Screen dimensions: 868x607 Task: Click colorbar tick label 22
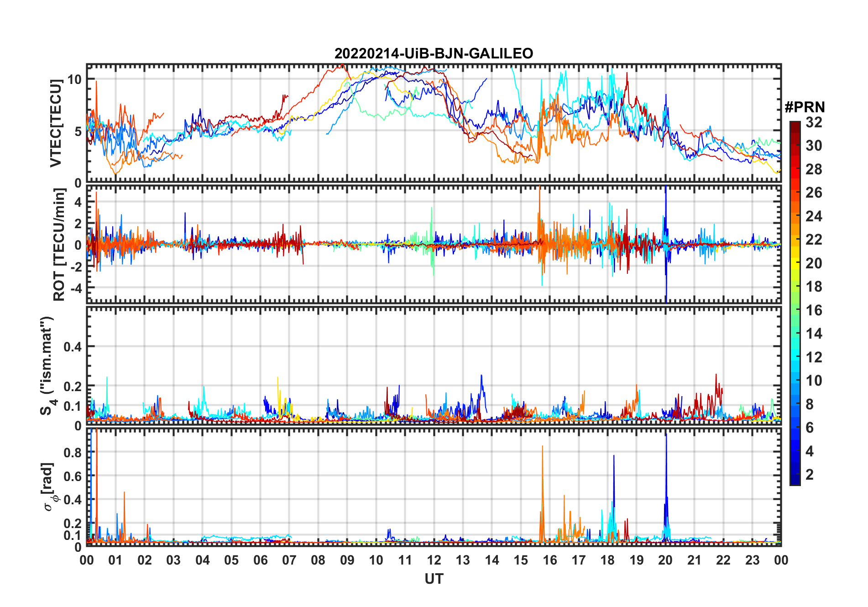814,240
